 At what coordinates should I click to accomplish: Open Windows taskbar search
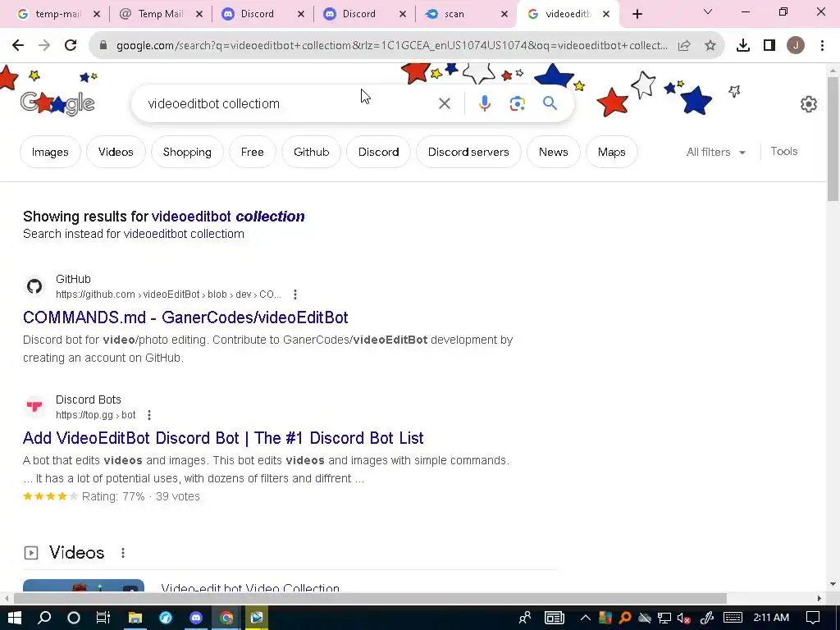click(x=44, y=618)
